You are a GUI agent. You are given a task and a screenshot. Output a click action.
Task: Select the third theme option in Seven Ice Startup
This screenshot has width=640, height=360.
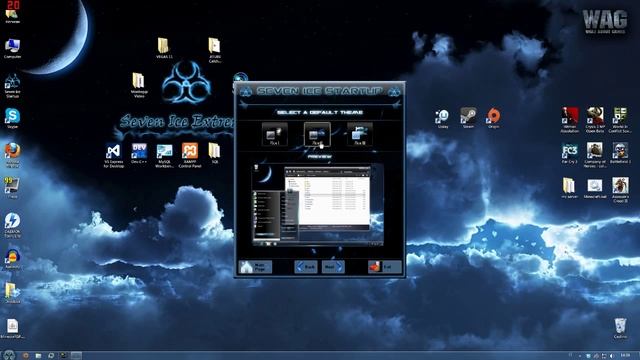[359, 134]
